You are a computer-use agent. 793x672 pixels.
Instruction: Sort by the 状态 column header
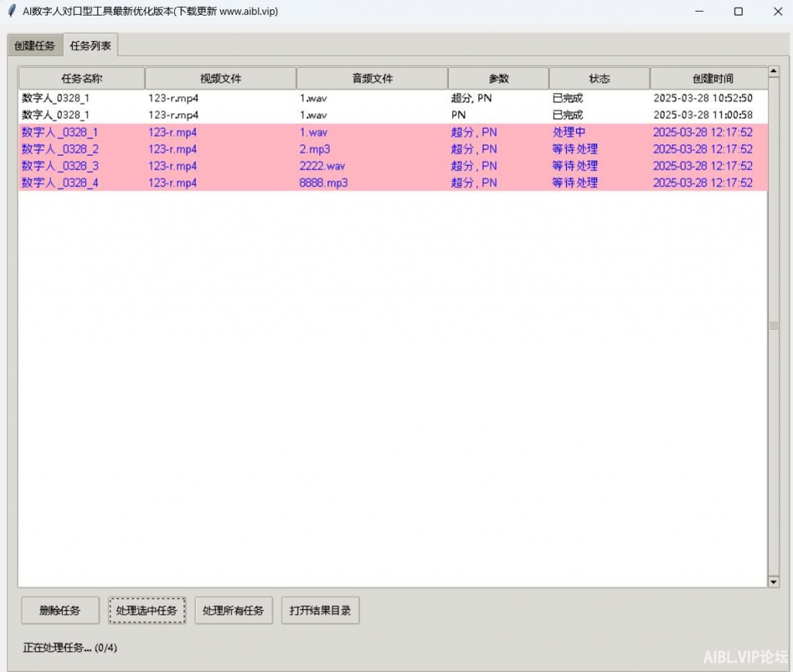pyautogui.click(x=599, y=78)
